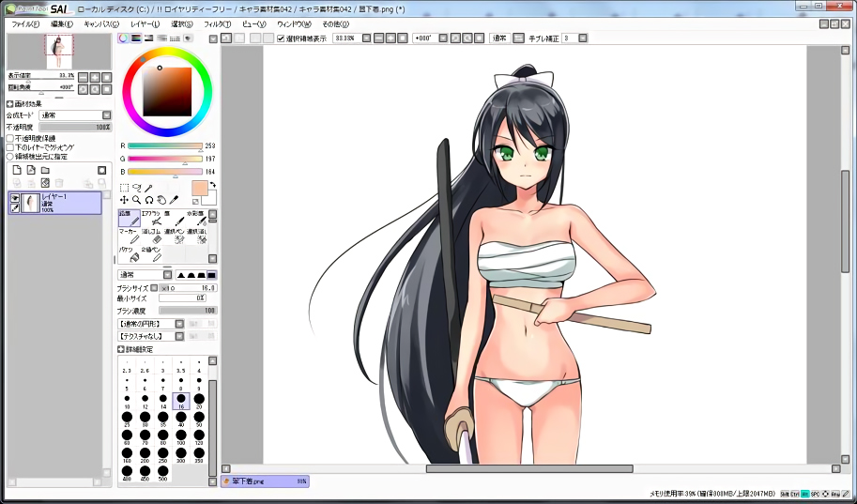Select brush size 20 preset
The image size is (857, 504).
(x=198, y=400)
